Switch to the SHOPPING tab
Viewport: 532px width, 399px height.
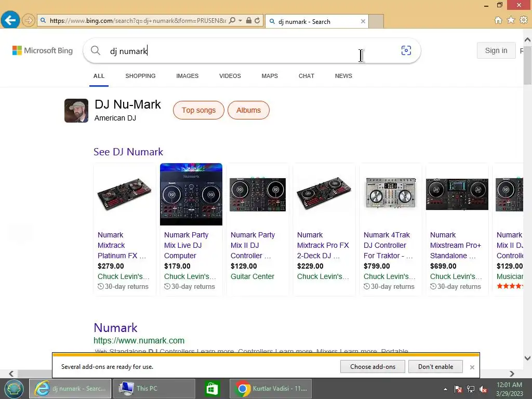point(140,76)
